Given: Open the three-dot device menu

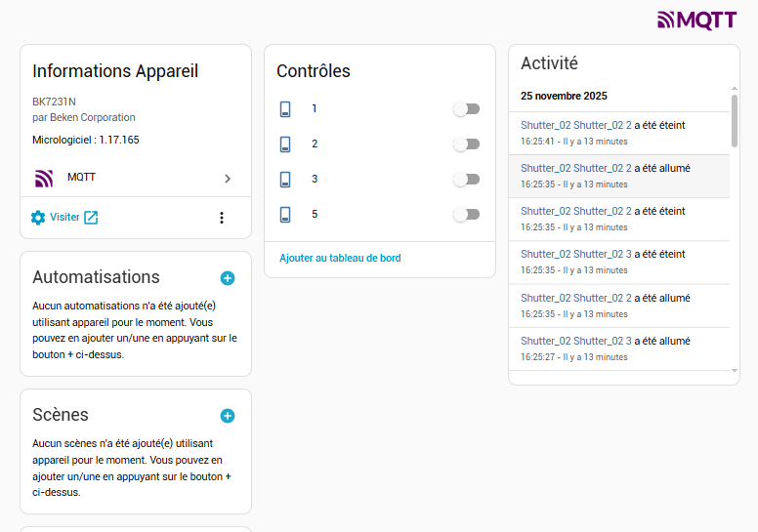Looking at the screenshot, I should pyautogui.click(x=221, y=218).
